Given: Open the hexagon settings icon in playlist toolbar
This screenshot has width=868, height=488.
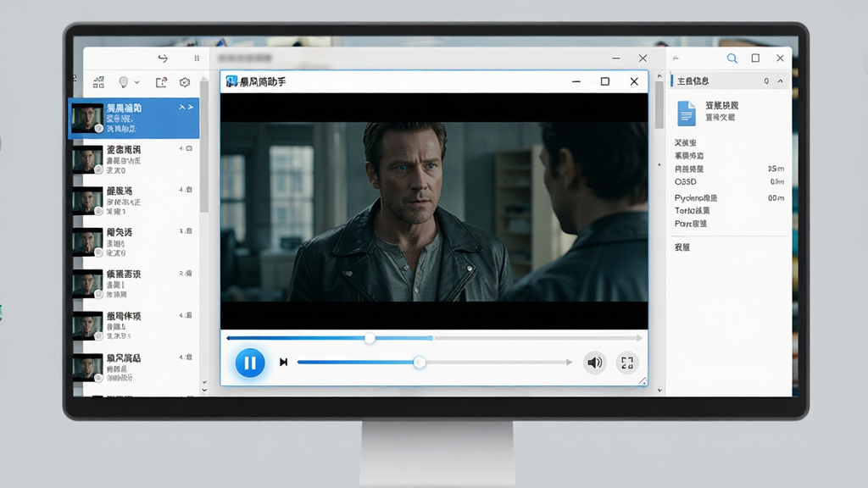Looking at the screenshot, I should click(185, 82).
